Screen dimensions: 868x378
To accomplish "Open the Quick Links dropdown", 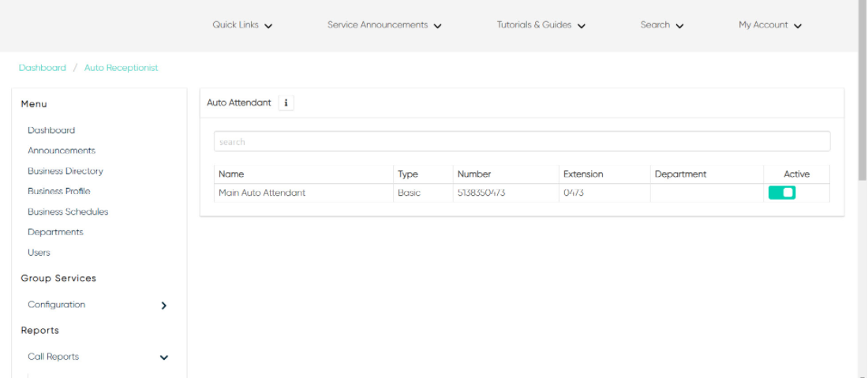I will [x=242, y=25].
